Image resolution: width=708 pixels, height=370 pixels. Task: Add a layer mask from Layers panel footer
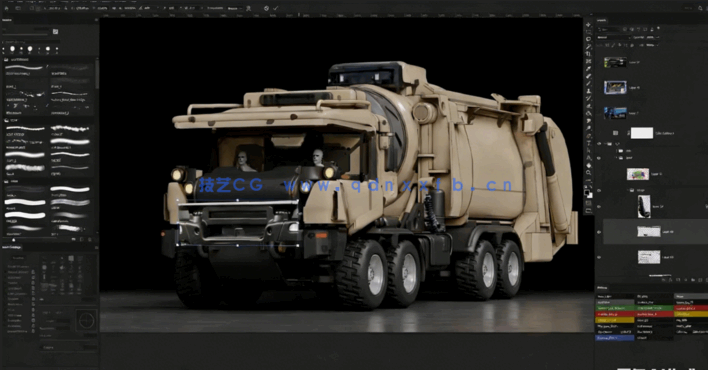pos(677,280)
